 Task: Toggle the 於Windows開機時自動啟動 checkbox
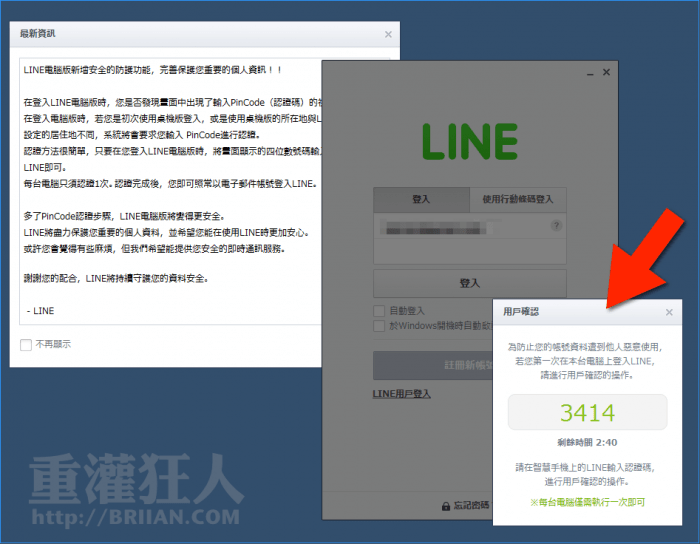[379, 326]
